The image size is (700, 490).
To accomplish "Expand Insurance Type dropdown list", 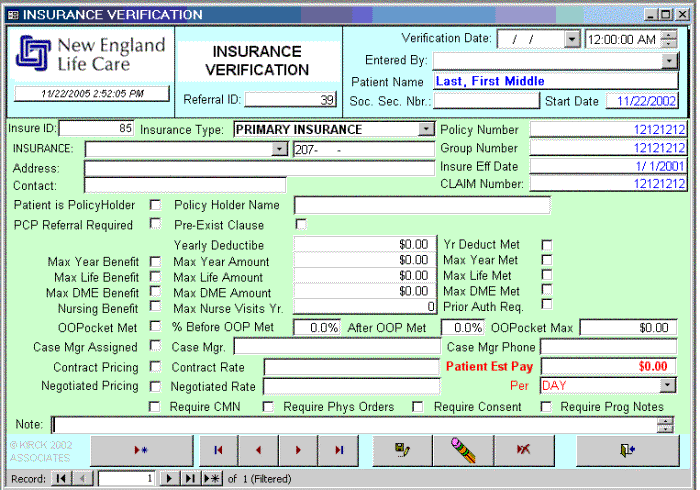I will [426, 129].
